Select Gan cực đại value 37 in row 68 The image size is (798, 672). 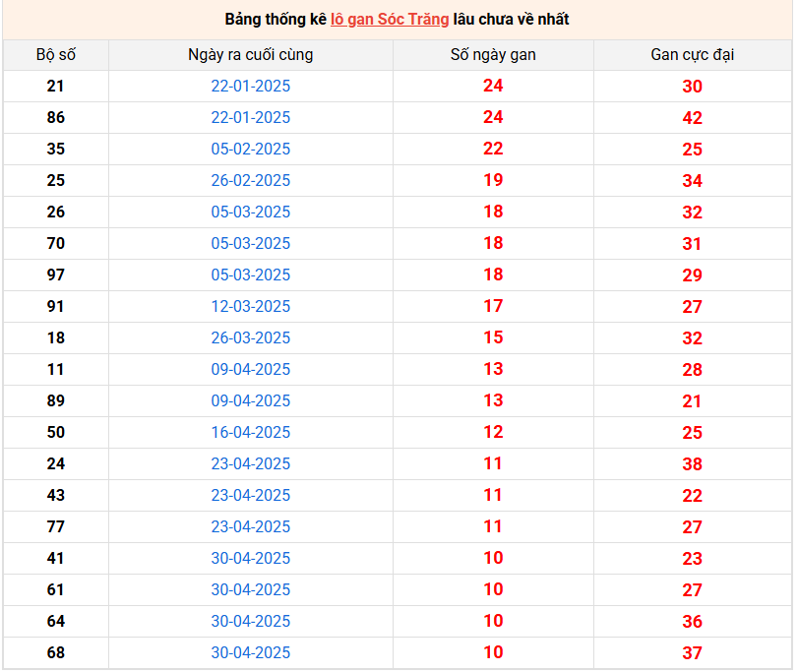692,652
